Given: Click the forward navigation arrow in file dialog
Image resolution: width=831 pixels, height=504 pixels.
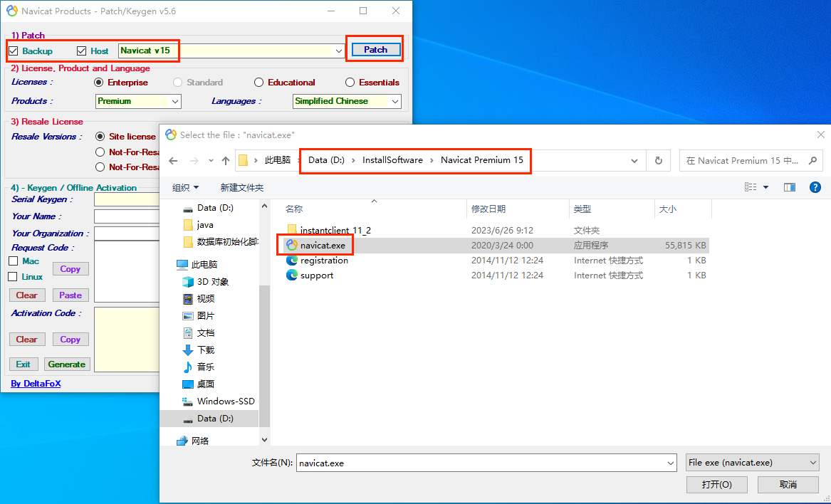Looking at the screenshot, I should (194, 161).
